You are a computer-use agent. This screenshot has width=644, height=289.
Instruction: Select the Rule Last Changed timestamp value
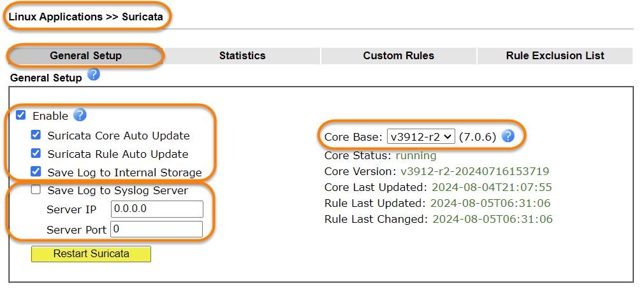coord(492,220)
